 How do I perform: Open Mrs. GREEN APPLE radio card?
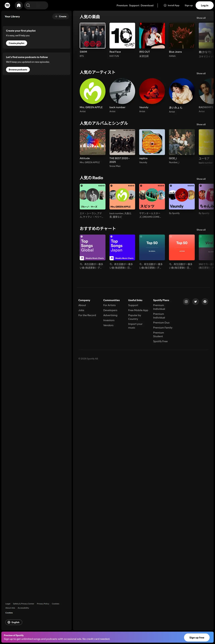pos(122,196)
